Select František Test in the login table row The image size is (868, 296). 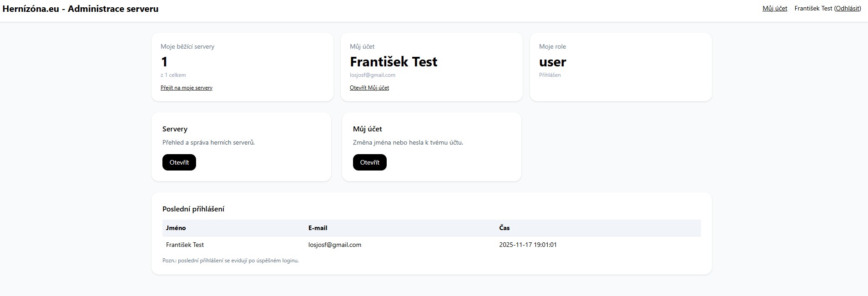click(185, 245)
